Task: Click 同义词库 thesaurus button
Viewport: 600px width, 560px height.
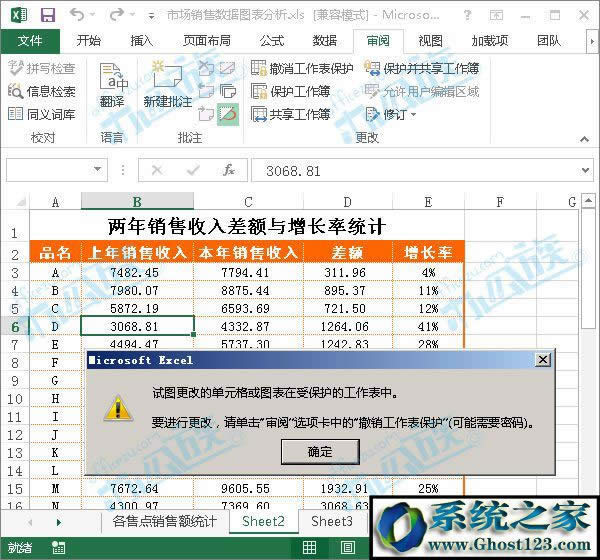Action: (42, 114)
